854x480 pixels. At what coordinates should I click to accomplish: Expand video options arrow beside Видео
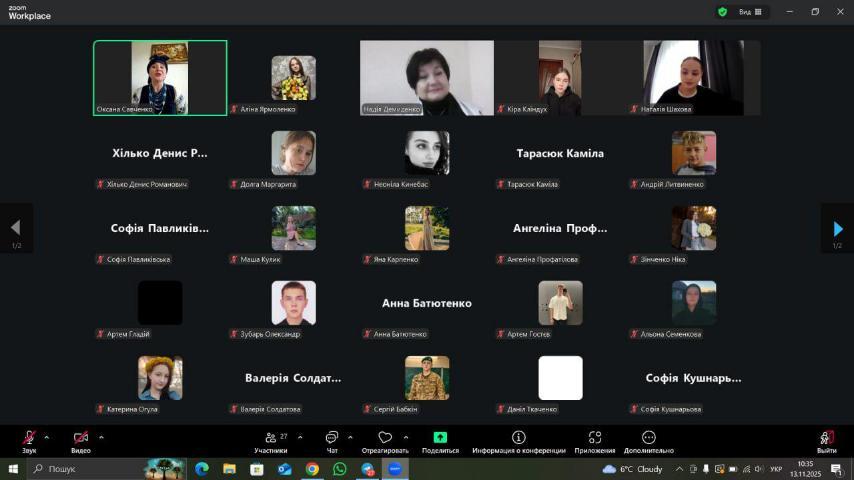[x=101, y=437]
